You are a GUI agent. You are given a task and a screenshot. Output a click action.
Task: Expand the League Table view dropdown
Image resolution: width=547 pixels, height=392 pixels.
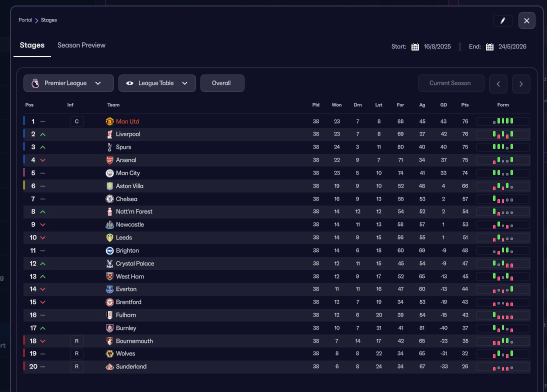coord(157,83)
